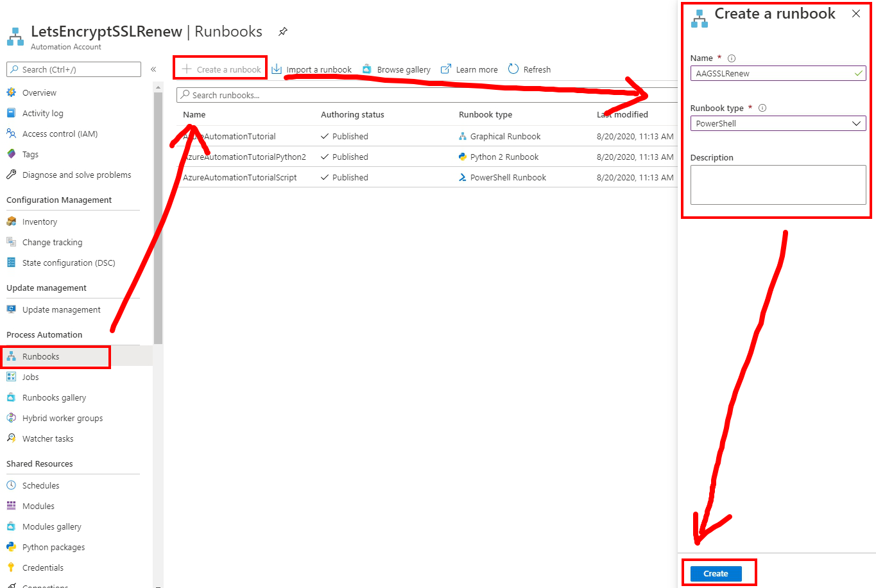Click the Overview sidebar icon
Image resolution: width=876 pixels, height=588 pixels.
[11, 92]
